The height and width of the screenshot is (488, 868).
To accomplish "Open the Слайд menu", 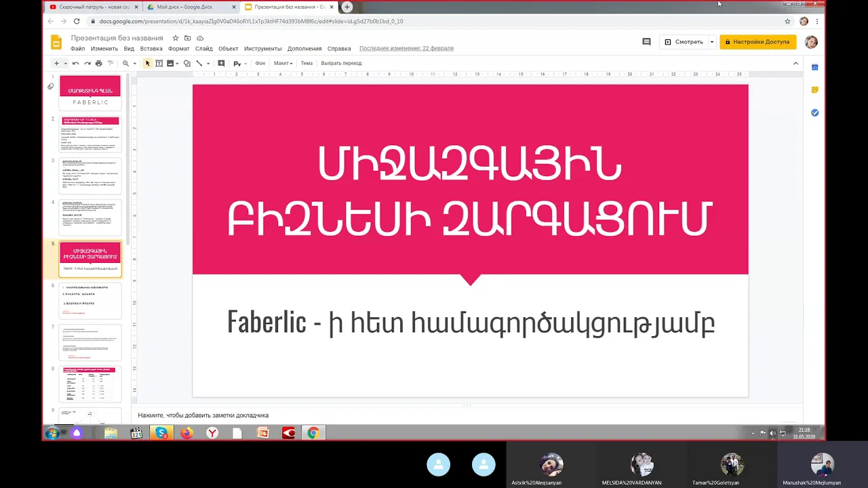I will coord(204,49).
